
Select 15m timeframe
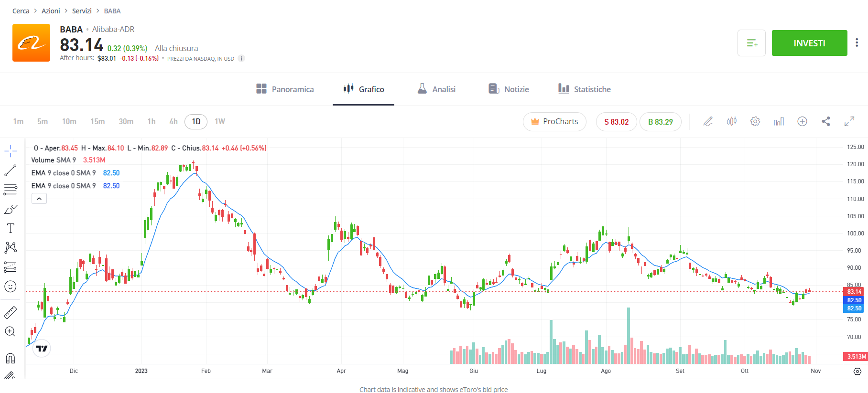pos(98,121)
